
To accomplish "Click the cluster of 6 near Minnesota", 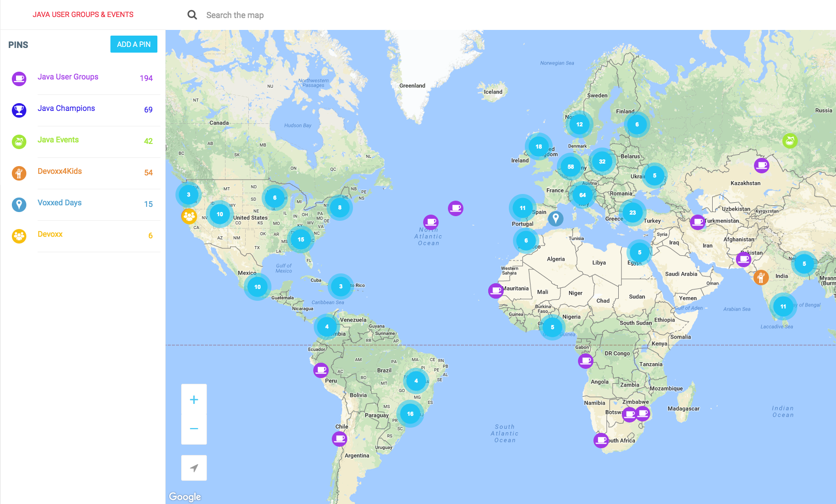I will tap(275, 198).
